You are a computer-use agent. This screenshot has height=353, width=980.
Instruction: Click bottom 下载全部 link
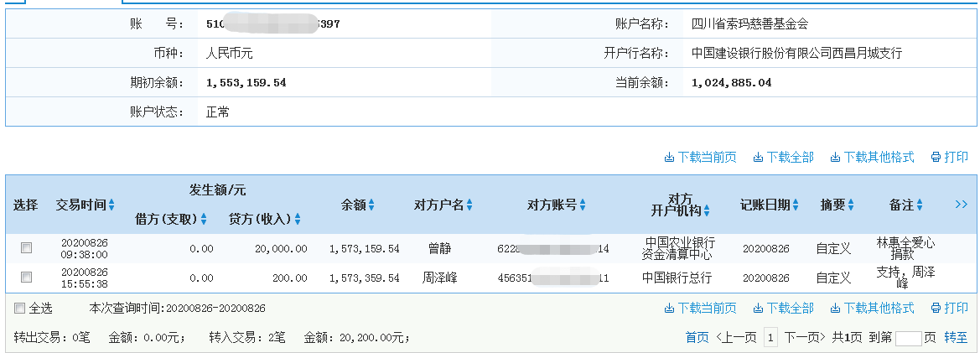point(783,308)
